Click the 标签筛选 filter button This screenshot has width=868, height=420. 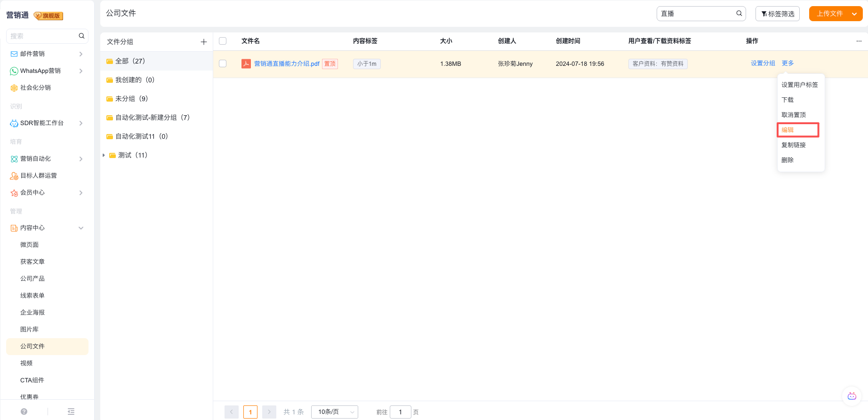pos(778,14)
